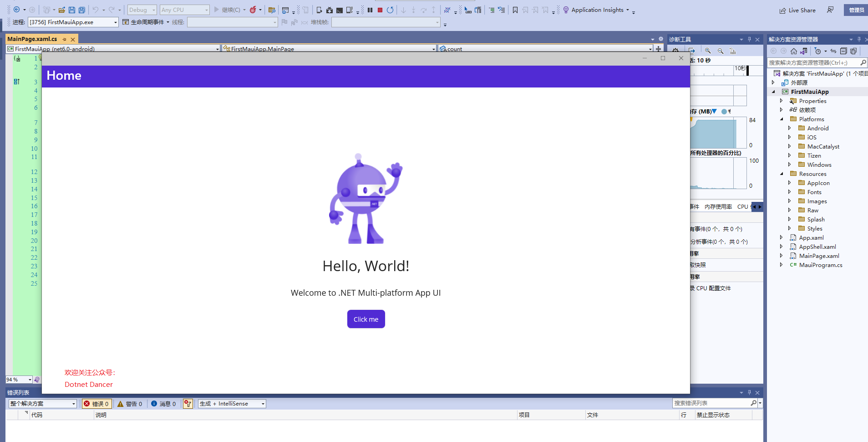Toggle the Warnings 0 filter

(130, 404)
